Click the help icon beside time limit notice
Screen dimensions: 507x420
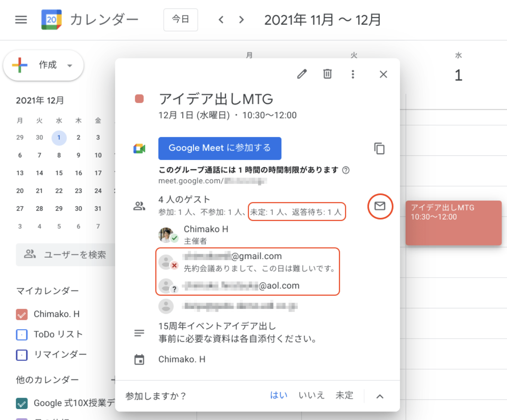pos(346,170)
